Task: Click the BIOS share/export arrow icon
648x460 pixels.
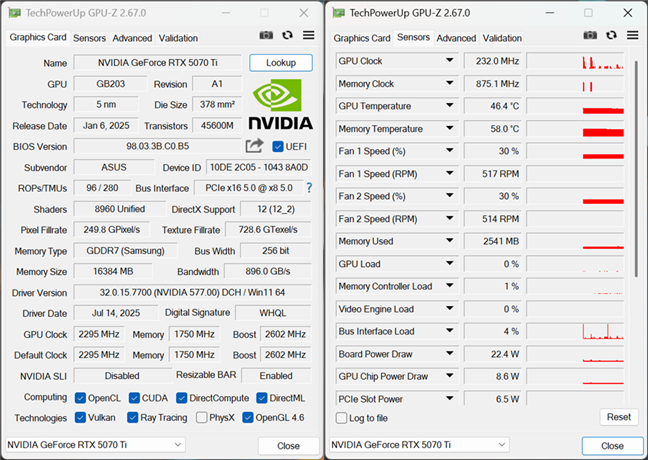Action: coord(254,145)
